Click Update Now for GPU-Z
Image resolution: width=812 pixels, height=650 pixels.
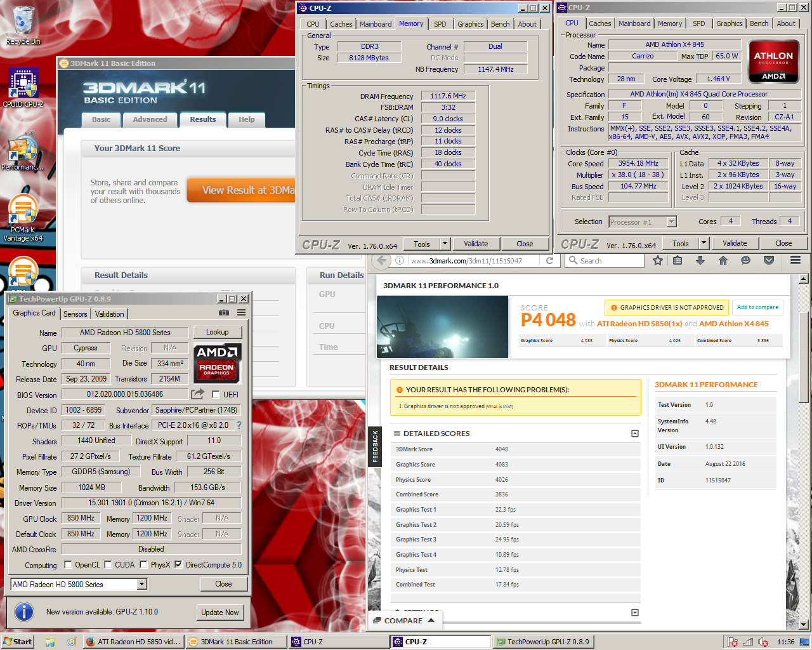(x=220, y=613)
